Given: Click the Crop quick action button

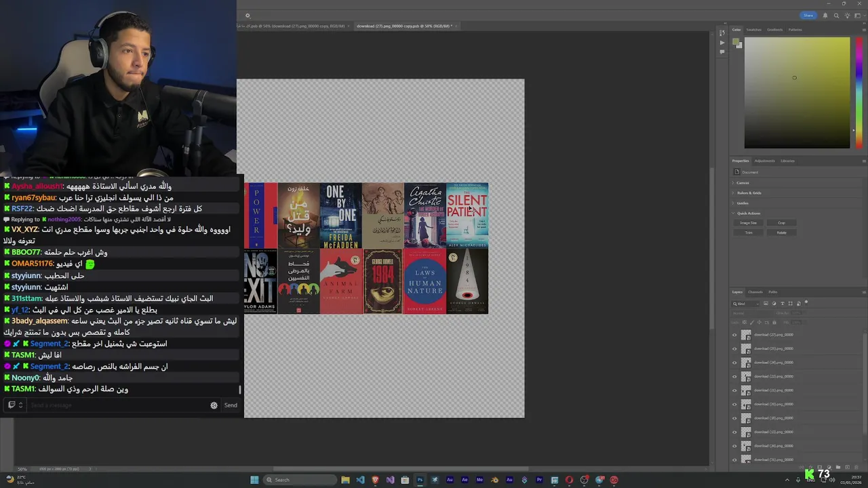Looking at the screenshot, I should [781, 222].
